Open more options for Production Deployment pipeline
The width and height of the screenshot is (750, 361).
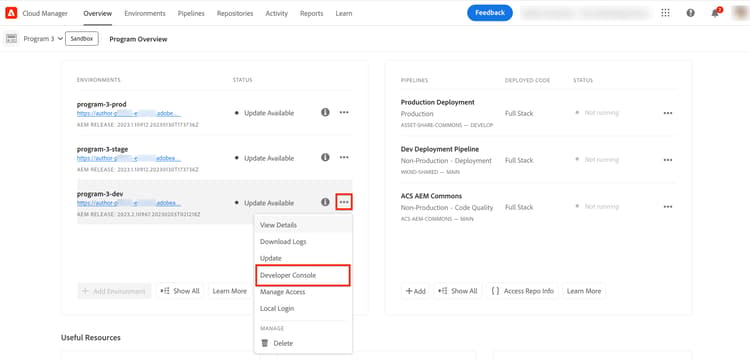click(x=668, y=113)
